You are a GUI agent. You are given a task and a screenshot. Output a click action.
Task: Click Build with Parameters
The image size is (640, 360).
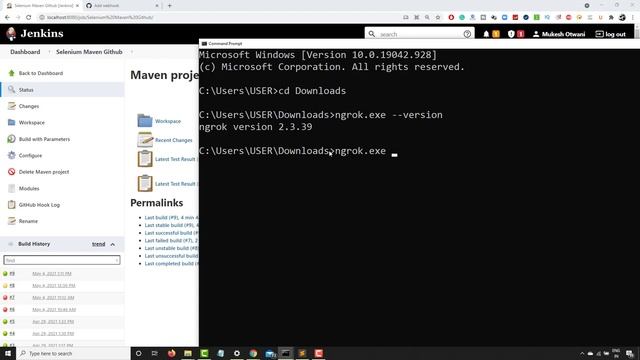(44, 139)
